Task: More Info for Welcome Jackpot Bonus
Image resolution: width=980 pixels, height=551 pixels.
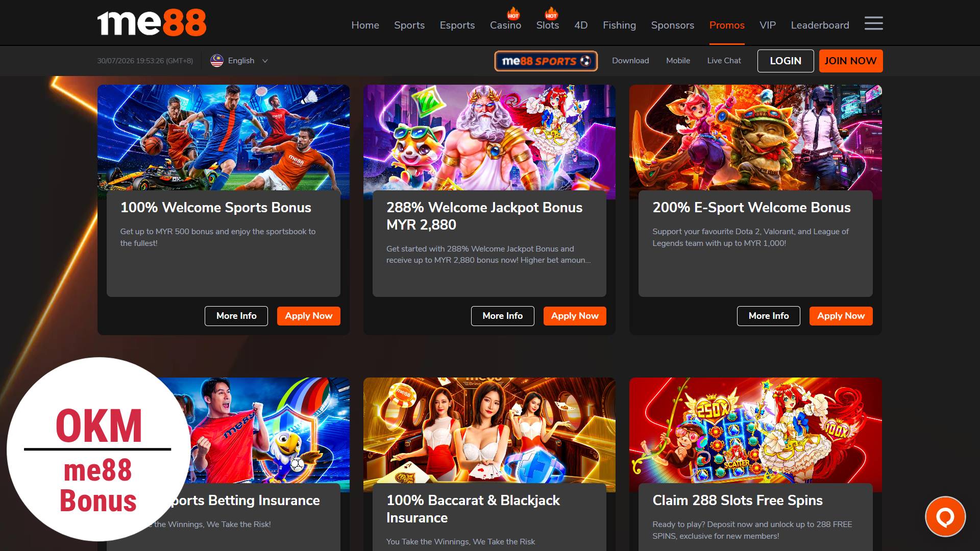Action: (x=503, y=316)
